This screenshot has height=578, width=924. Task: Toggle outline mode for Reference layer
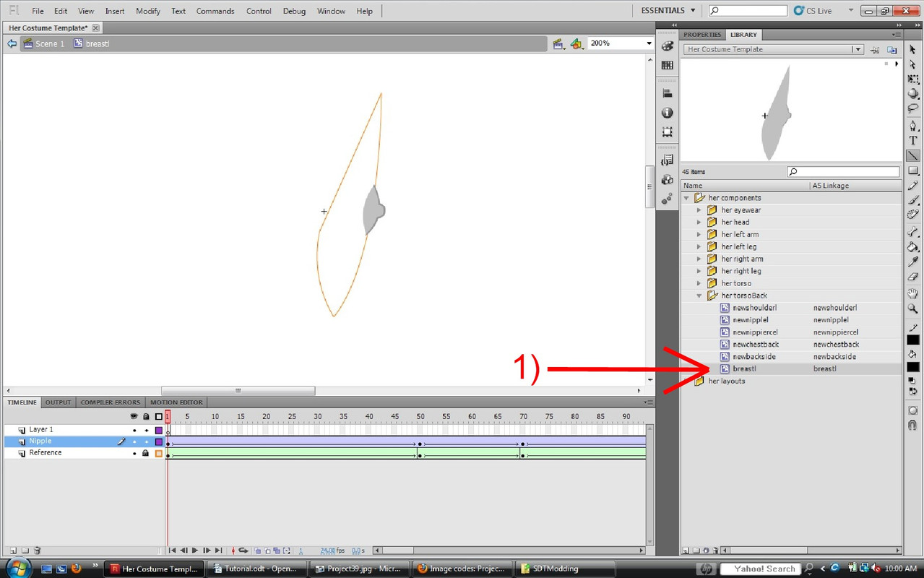(159, 453)
